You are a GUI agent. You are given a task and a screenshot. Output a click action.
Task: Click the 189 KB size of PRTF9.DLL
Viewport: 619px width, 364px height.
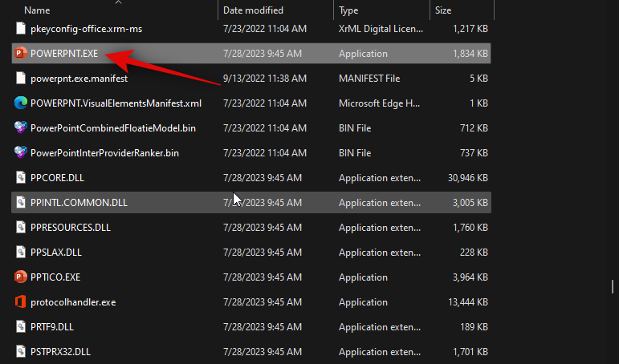pos(474,327)
